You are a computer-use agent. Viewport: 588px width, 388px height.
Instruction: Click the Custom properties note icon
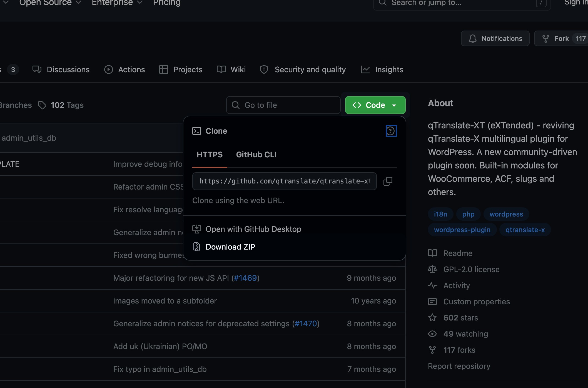click(432, 302)
